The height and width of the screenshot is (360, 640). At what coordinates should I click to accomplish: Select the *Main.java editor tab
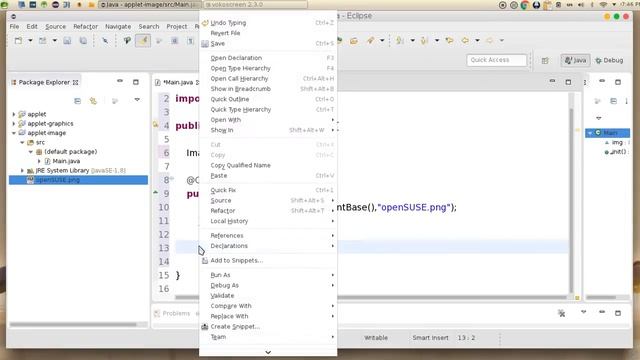(x=177, y=82)
